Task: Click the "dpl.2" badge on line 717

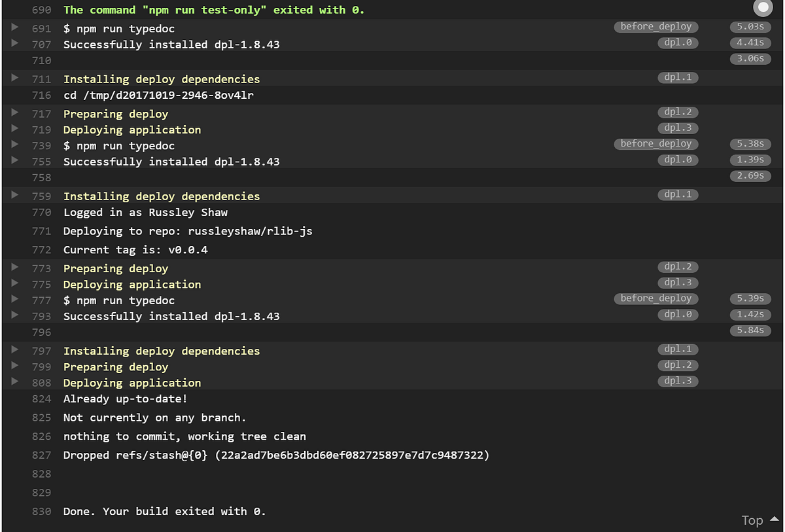Action: pos(678,112)
